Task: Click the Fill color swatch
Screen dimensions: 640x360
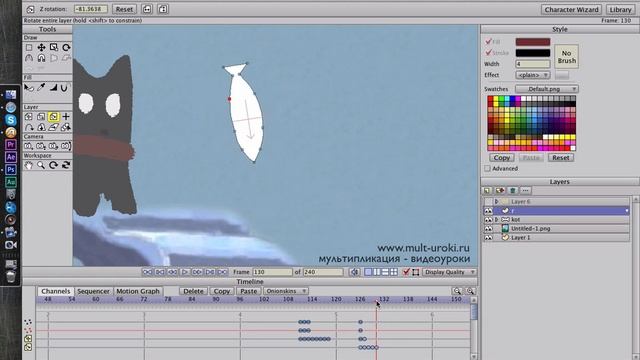Action: [533, 42]
